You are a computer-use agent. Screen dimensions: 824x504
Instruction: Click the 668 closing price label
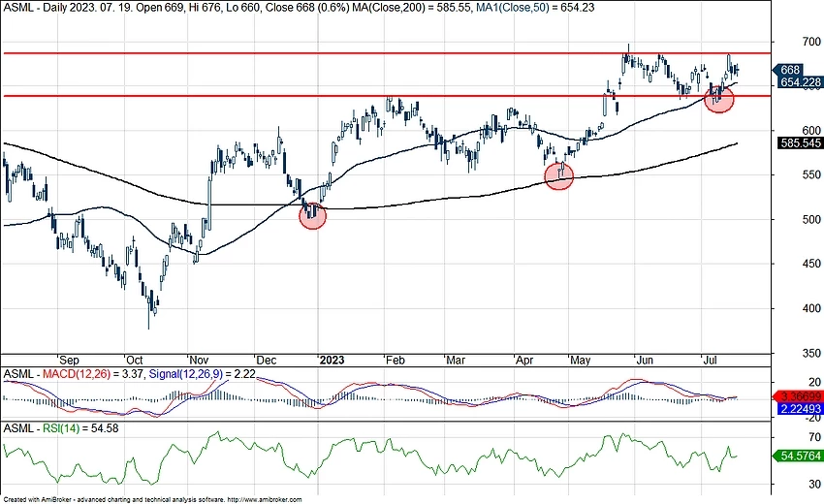792,70
